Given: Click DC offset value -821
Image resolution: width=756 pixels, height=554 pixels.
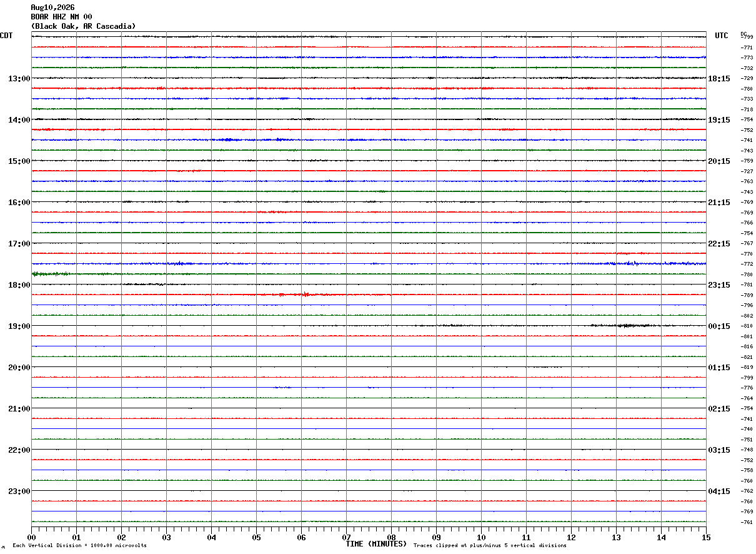Looking at the screenshot, I should (x=747, y=357).
